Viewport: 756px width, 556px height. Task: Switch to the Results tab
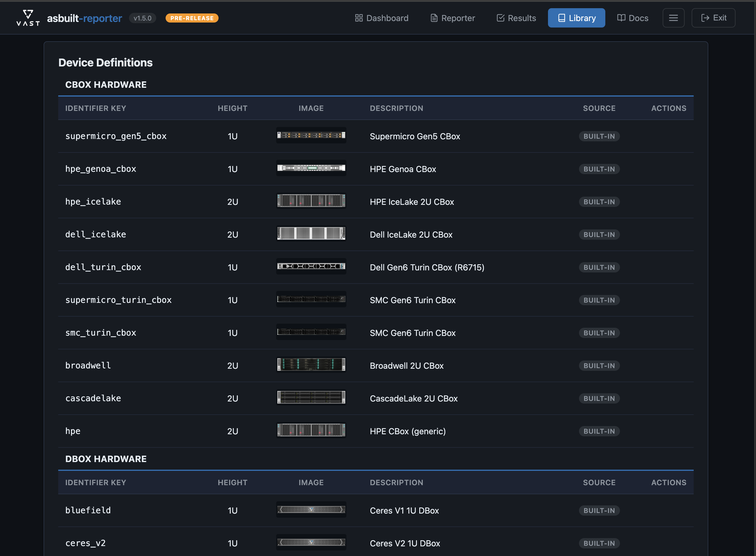pyautogui.click(x=516, y=18)
